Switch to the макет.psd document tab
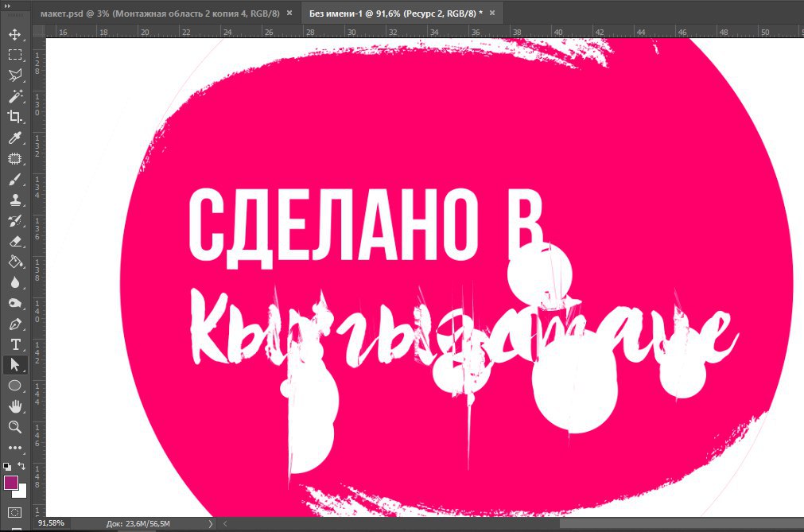Image resolution: width=804 pixels, height=532 pixels. click(160, 14)
